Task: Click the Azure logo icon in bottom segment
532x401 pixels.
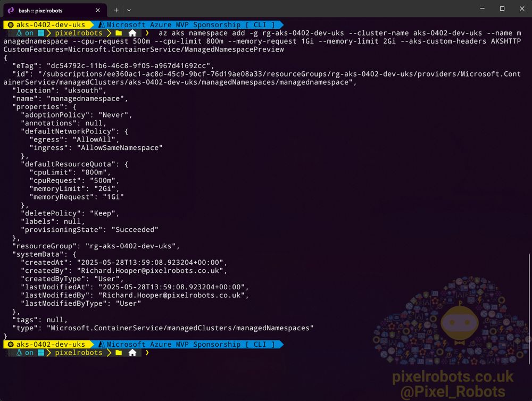Action: [x=101, y=344]
